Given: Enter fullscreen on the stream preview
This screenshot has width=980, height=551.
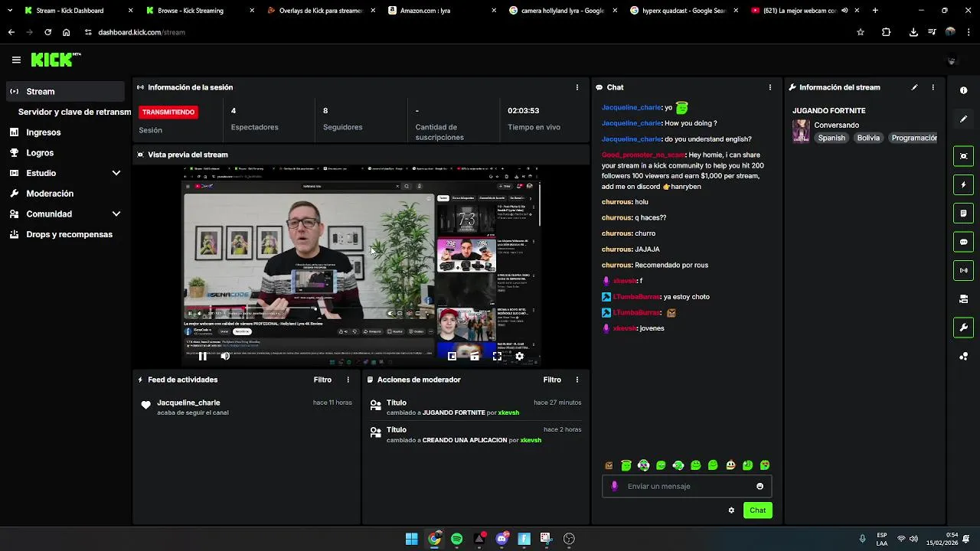Looking at the screenshot, I should click(497, 356).
